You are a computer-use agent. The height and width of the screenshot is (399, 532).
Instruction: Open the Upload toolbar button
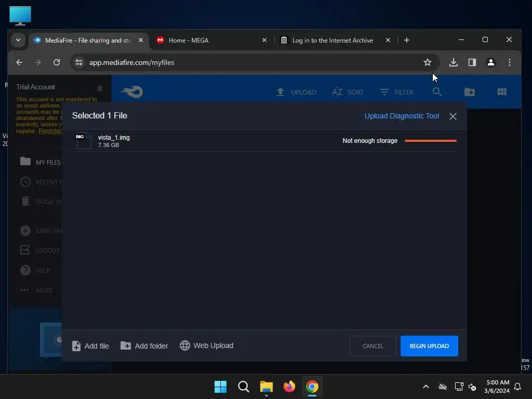296,92
